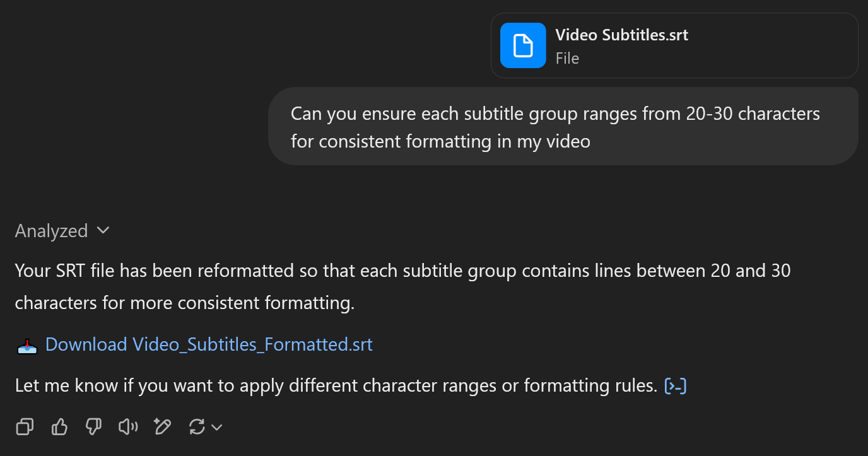Read the response aloud with the speaker icon
The width and height of the screenshot is (868, 456).
127,426
